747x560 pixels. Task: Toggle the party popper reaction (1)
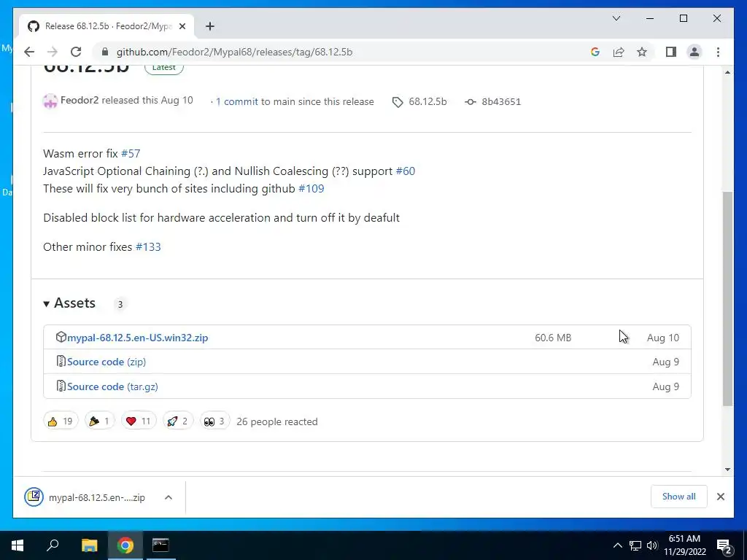click(x=99, y=421)
